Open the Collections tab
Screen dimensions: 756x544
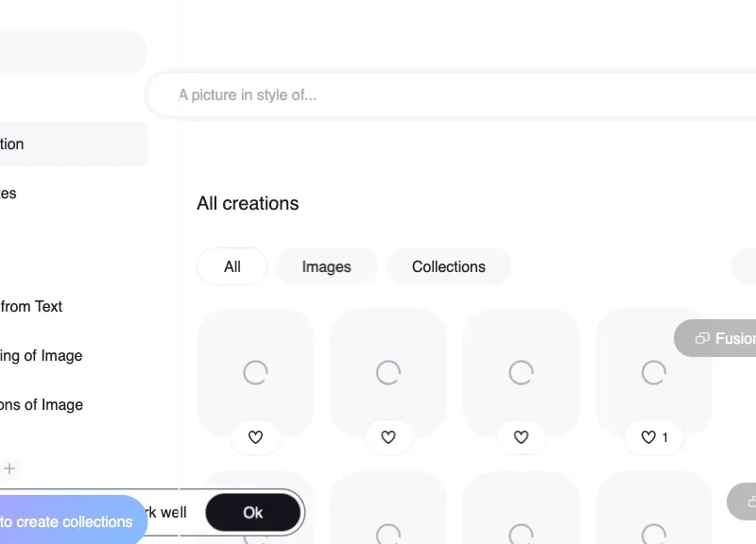point(448,266)
